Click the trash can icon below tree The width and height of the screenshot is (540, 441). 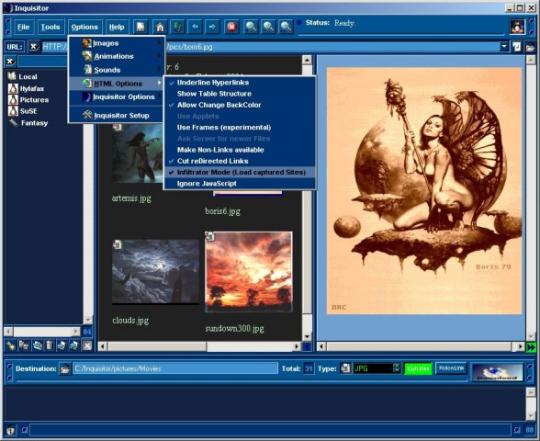[49, 345]
